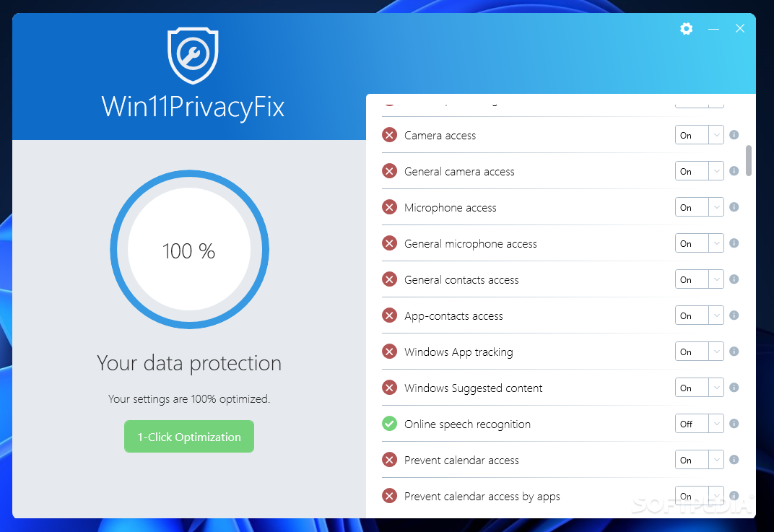Click red X status beside General camera access
The height and width of the screenshot is (532, 774).
point(389,171)
